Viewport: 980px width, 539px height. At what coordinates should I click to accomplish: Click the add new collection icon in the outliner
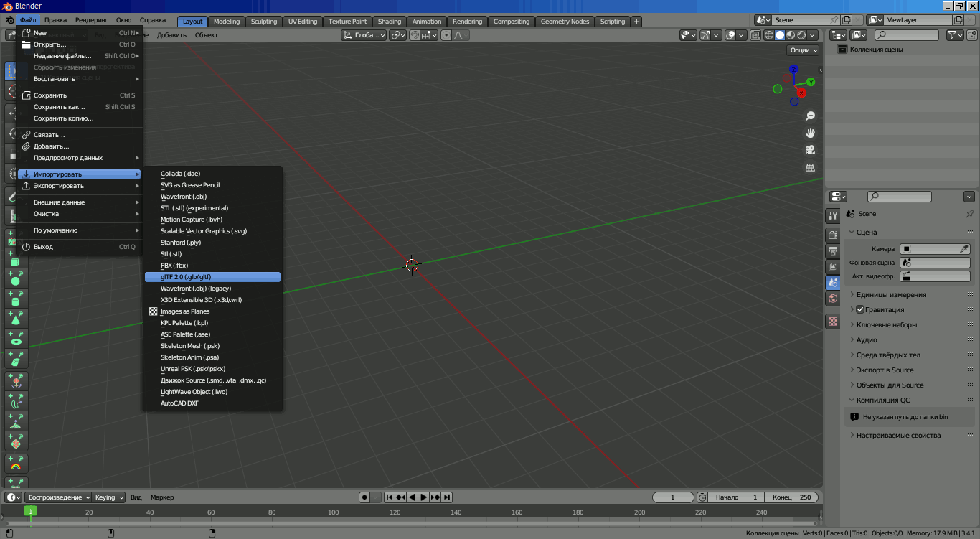click(973, 35)
